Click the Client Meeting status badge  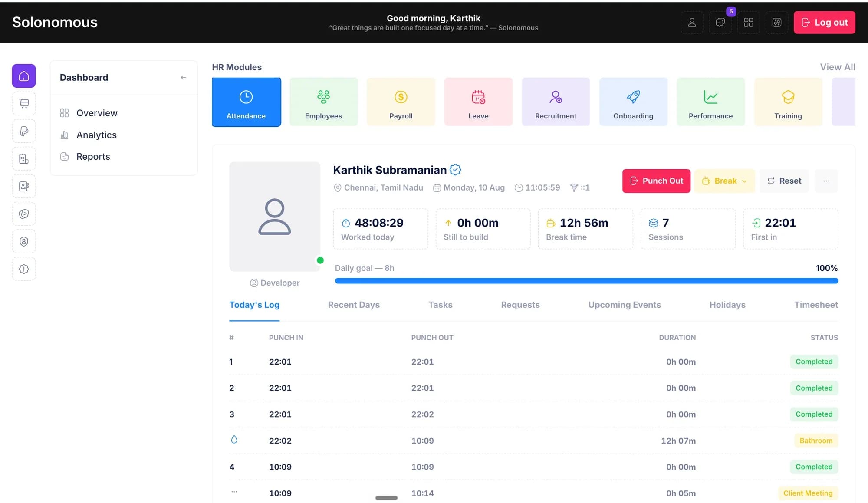coord(808,493)
